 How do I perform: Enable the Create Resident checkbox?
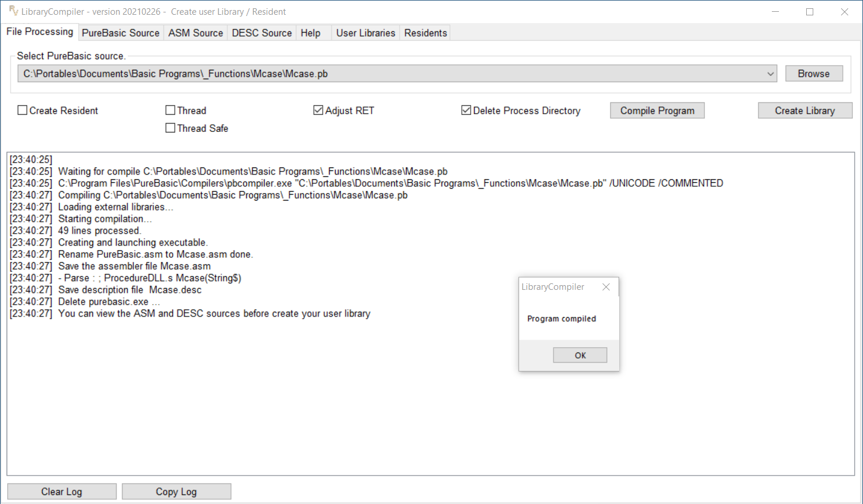pos(22,111)
